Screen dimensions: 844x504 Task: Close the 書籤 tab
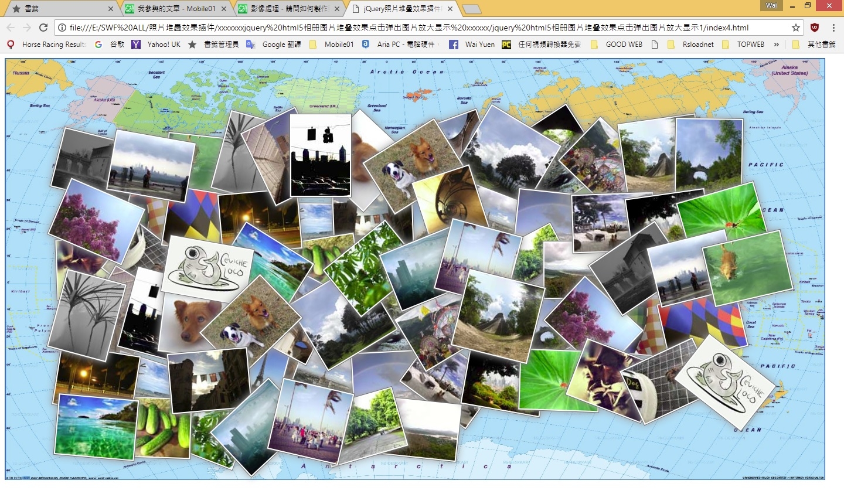click(x=111, y=9)
